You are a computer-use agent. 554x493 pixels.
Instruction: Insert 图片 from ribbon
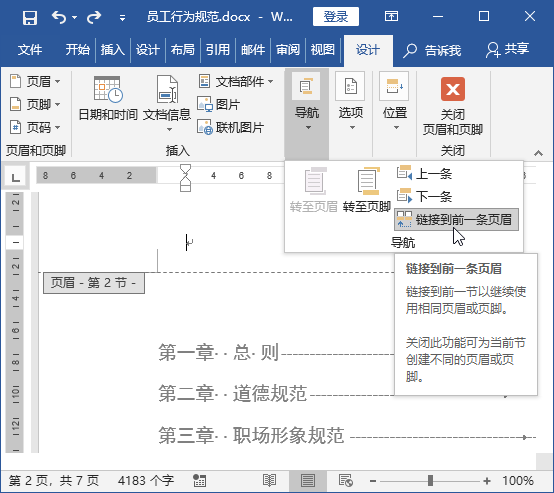click(x=219, y=104)
